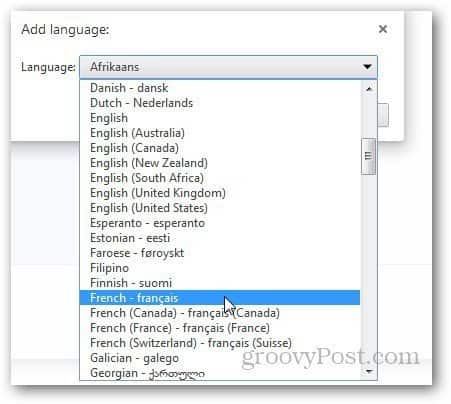Click the scrollbar down arrow
The image size is (451, 404).
[369, 371]
